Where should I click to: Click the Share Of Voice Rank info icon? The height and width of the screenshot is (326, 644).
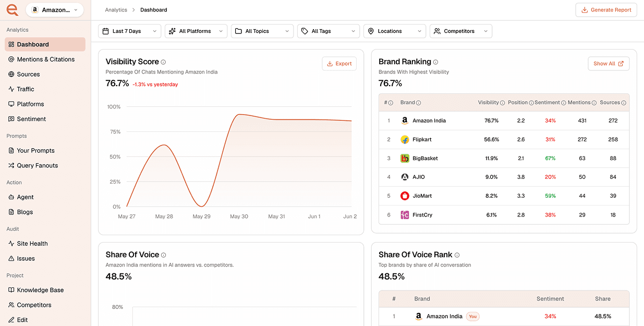point(457,255)
